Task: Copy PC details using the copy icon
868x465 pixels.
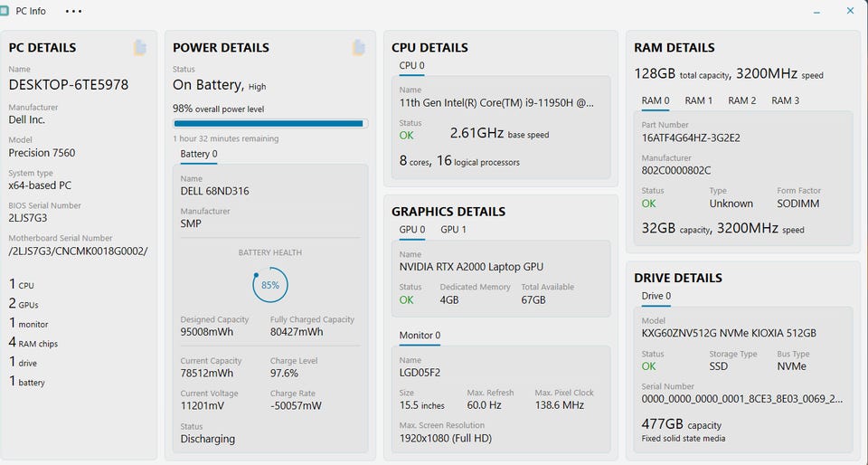Action: click(x=140, y=47)
